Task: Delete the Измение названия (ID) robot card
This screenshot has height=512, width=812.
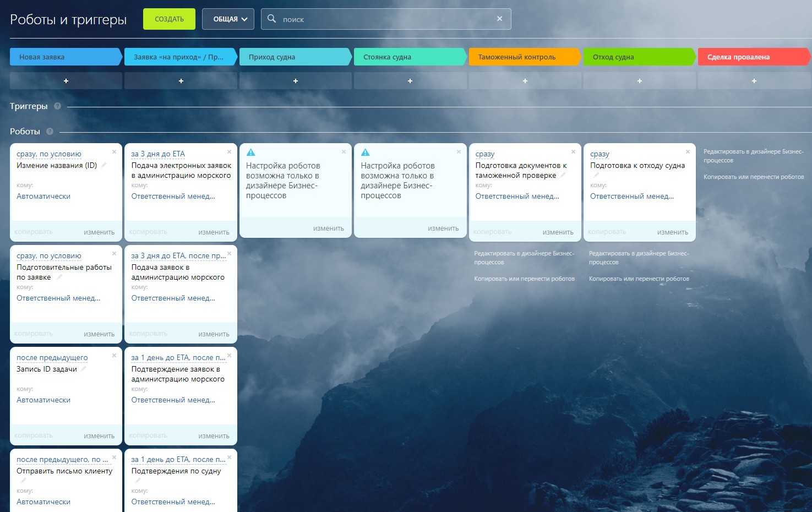Action: [114, 152]
